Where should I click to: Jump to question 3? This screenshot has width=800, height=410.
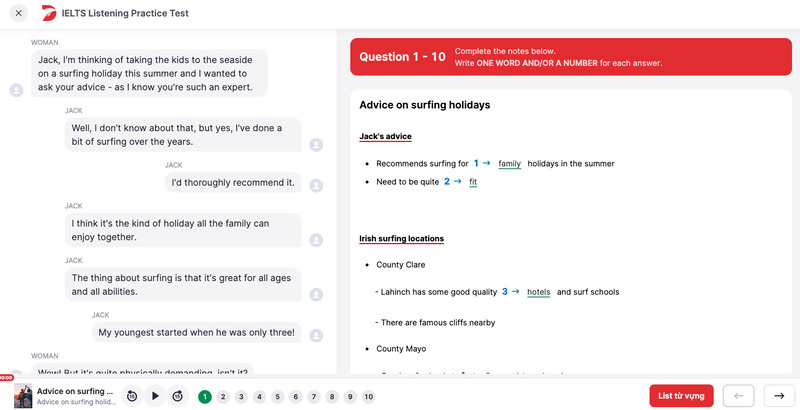(241, 396)
